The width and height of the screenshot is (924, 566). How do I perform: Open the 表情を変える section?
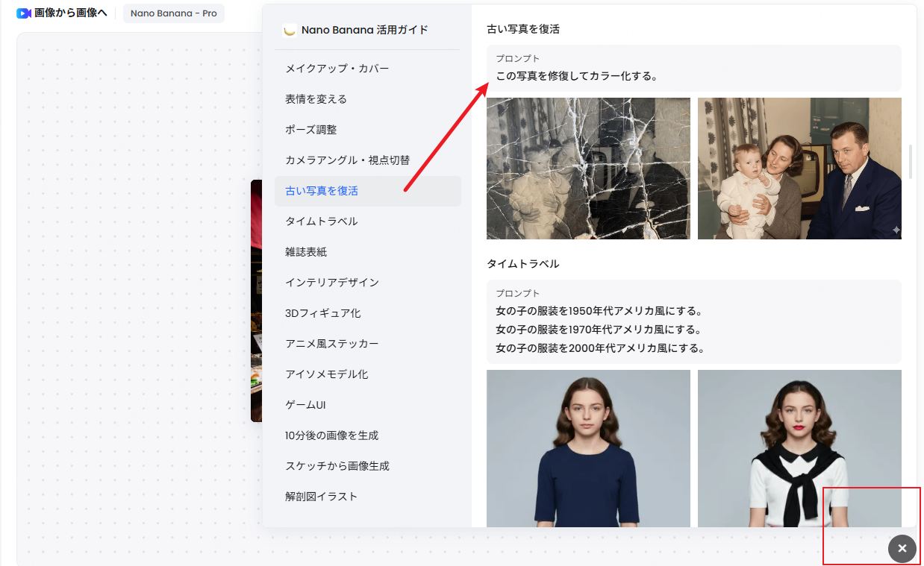tap(315, 98)
